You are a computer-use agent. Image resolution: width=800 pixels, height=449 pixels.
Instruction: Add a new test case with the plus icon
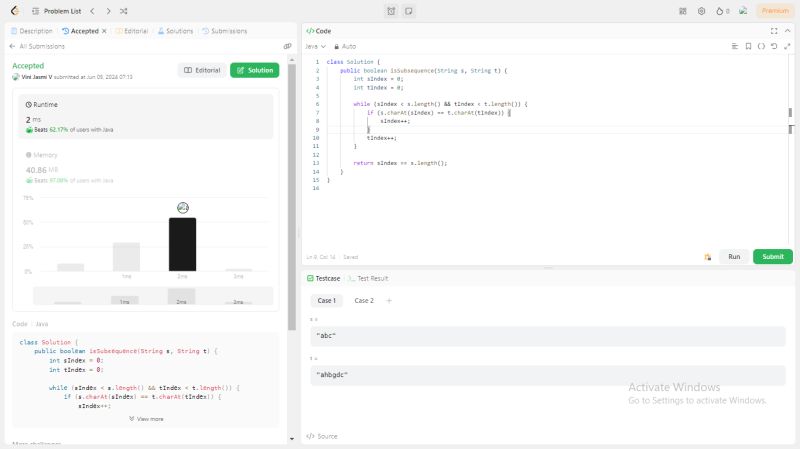pyautogui.click(x=389, y=301)
